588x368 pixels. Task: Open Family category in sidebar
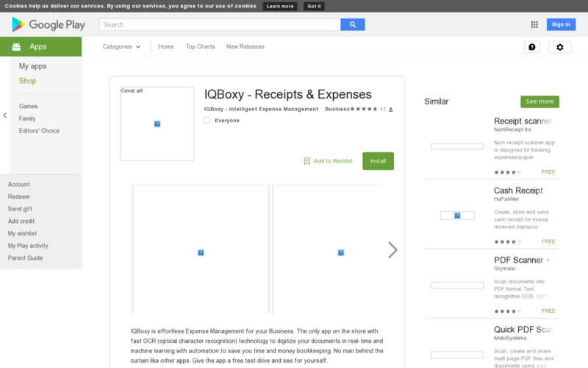click(27, 118)
